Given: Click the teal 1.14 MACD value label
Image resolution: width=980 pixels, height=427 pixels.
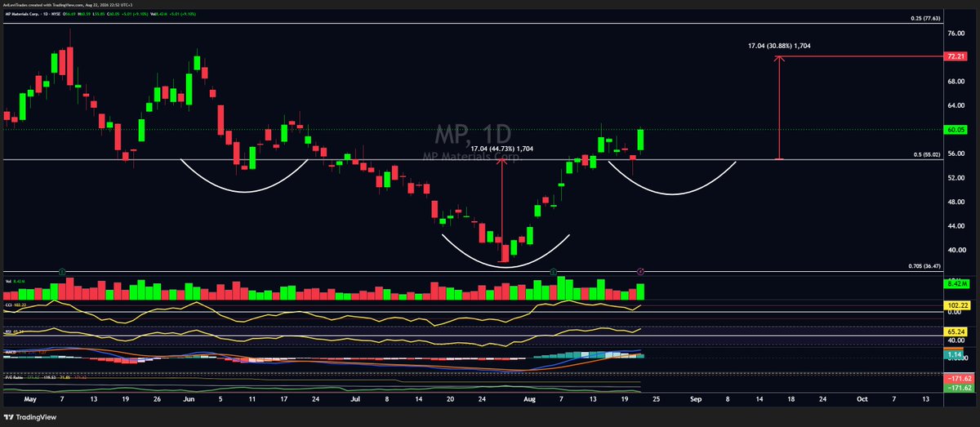Looking at the screenshot, I should [x=955, y=356].
